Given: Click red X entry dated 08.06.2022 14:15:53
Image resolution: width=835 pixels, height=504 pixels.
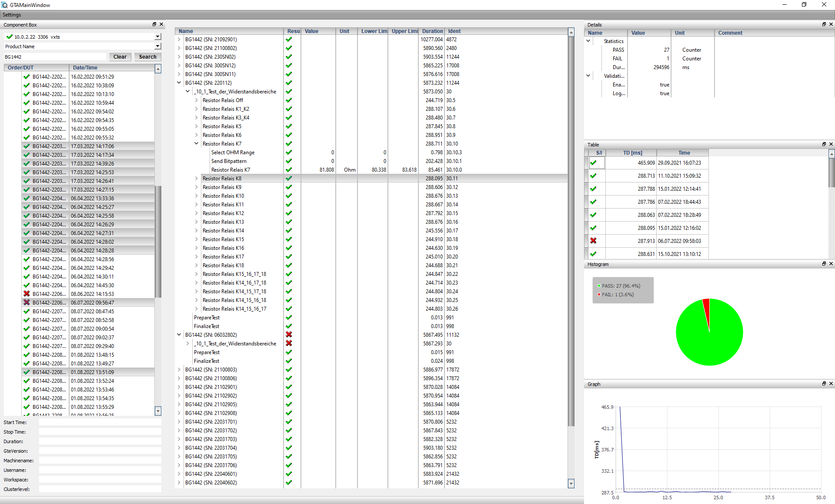Looking at the screenshot, I should (27, 294).
